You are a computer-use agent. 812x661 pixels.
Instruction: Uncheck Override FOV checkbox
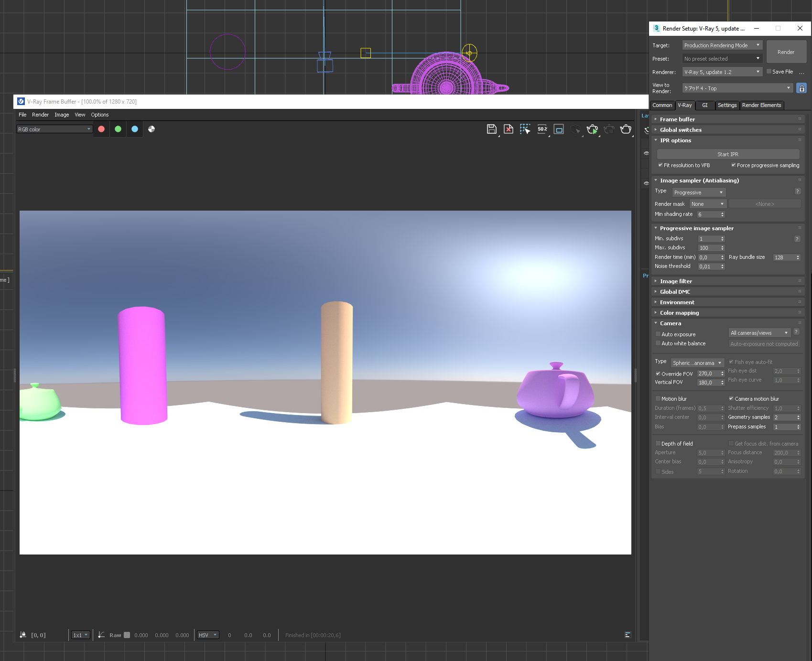(658, 373)
